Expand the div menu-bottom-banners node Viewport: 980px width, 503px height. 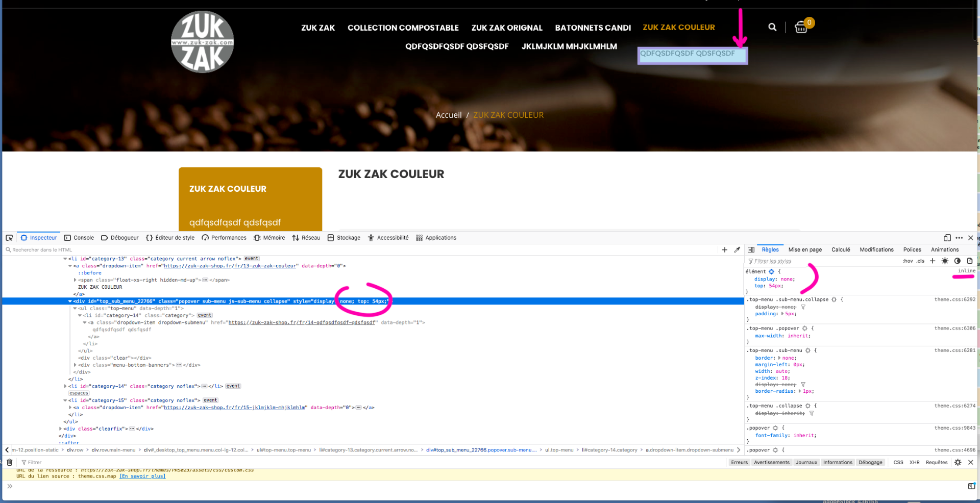pyautogui.click(x=75, y=365)
